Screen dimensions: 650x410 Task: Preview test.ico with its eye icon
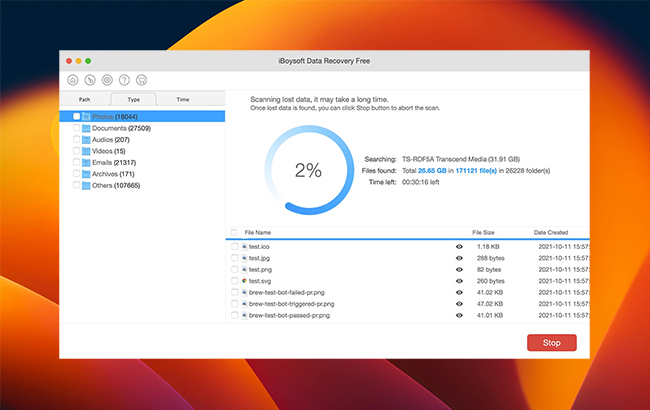coord(459,247)
